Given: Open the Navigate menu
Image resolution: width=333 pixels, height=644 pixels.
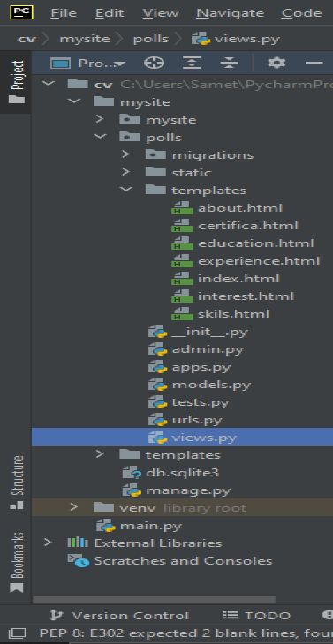Looking at the screenshot, I should point(231,13).
